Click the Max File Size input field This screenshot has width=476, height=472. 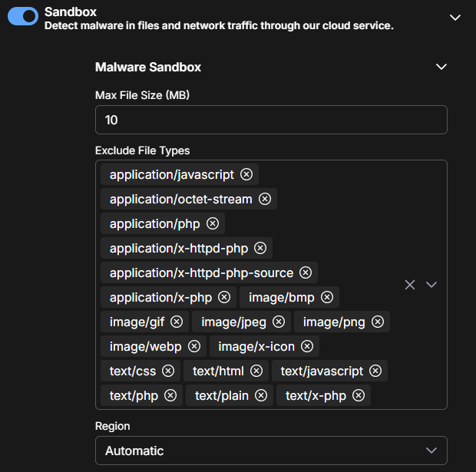click(x=271, y=120)
